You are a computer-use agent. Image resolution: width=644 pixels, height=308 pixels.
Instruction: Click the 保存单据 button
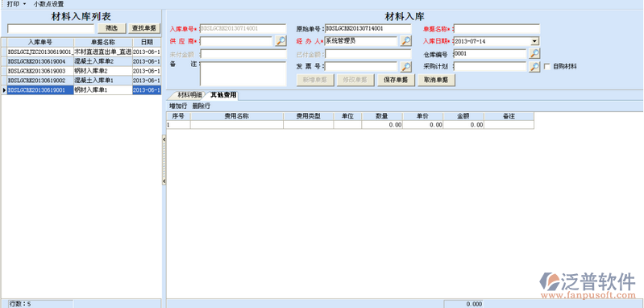click(396, 80)
